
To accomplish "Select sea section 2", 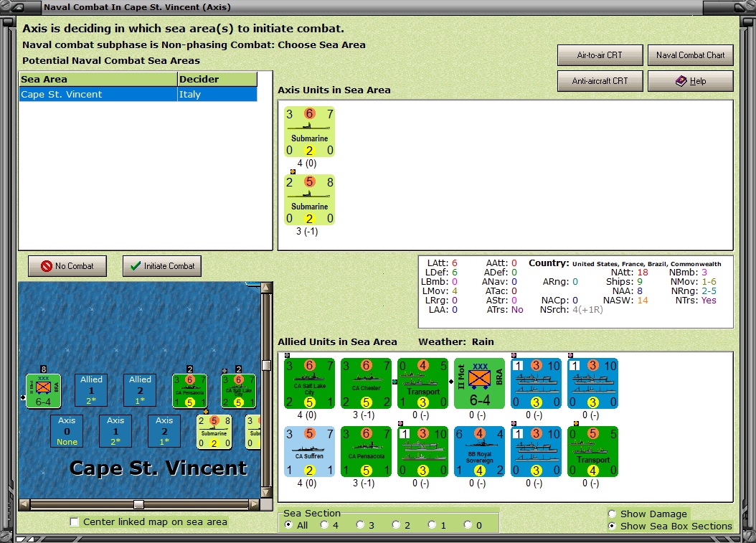I will (x=396, y=524).
